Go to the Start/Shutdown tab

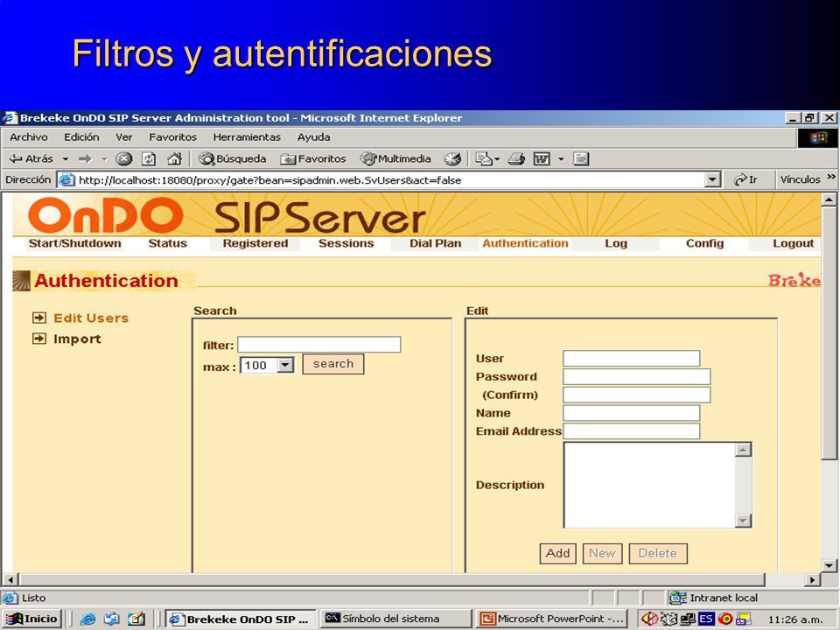pyautogui.click(x=74, y=243)
